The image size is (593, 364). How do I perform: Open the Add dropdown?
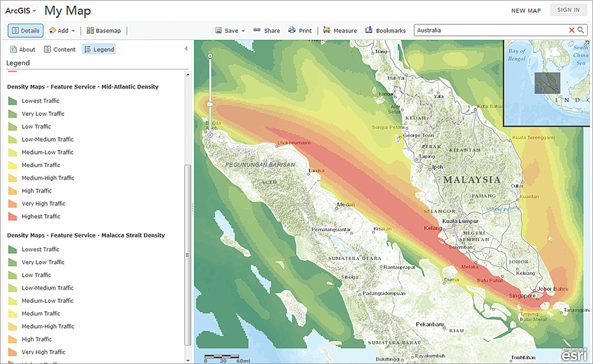point(62,31)
